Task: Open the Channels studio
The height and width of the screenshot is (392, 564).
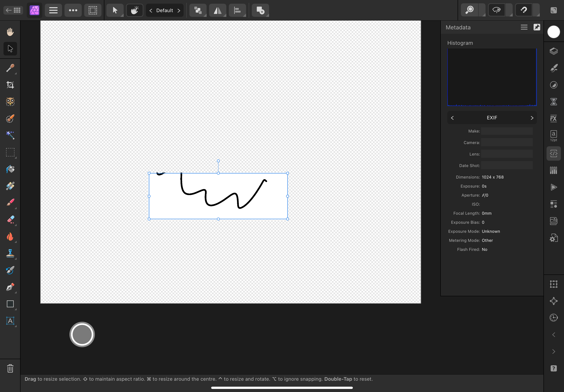Action: click(x=554, y=170)
